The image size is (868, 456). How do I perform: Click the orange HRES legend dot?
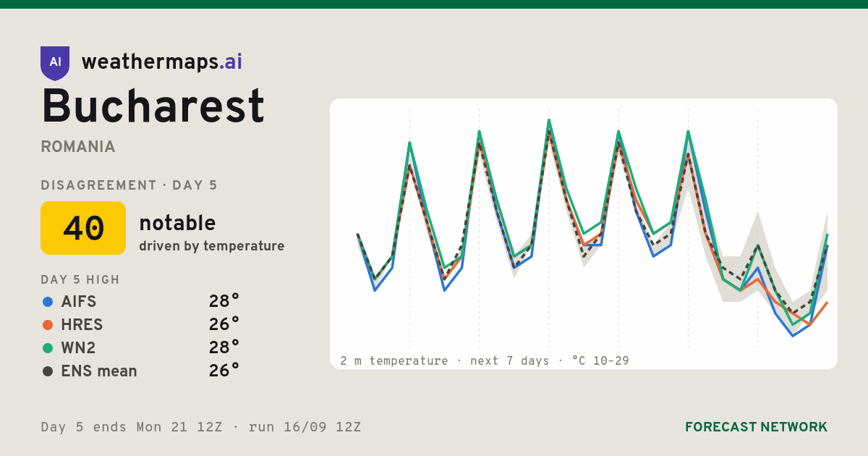pos(48,325)
